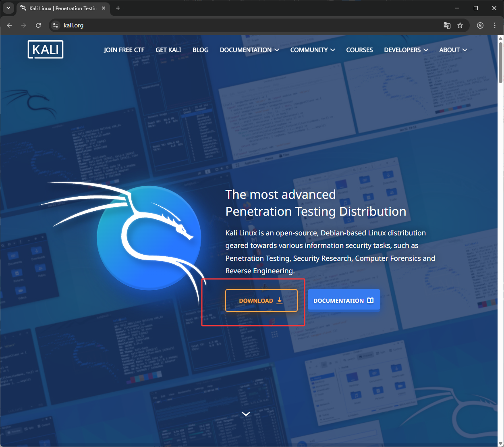Viewport: 504px width, 447px height.
Task: Click the 'Penetration Testing Distribution' heading
Action: [316, 212]
